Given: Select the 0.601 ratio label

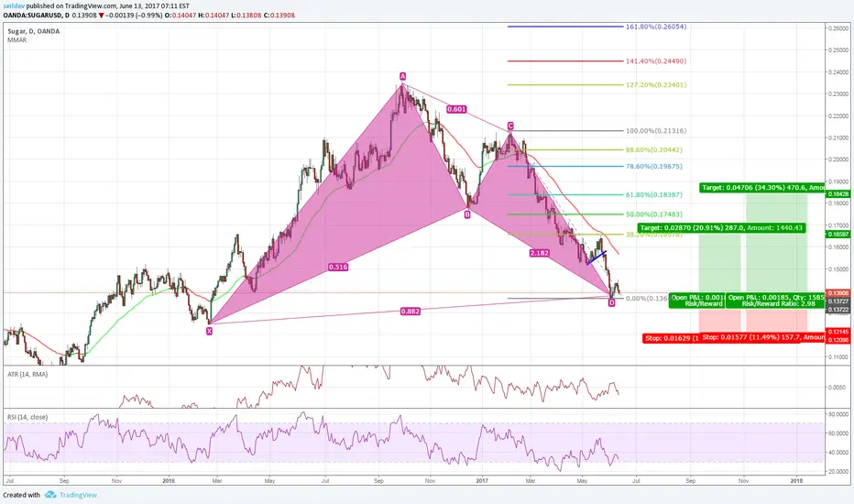Looking at the screenshot, I should [456, 109].
